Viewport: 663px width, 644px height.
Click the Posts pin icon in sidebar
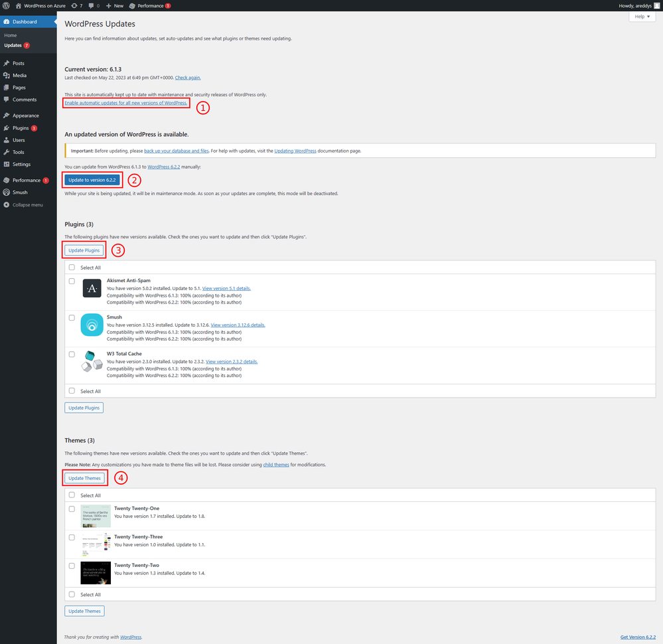coord(7,63)
